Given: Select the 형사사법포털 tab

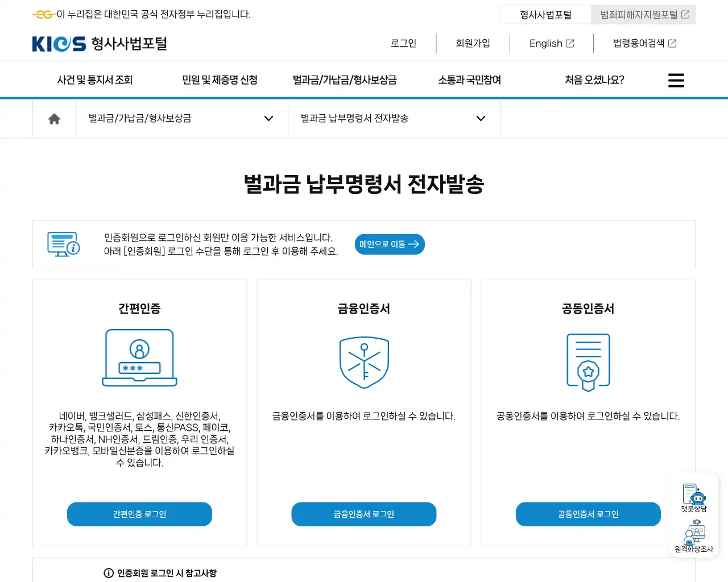Looking at the screenshot, I should 545,15.
